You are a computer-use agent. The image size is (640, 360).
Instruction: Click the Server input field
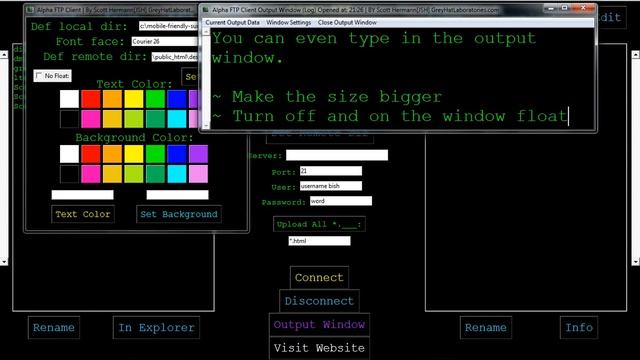(337, 155)
